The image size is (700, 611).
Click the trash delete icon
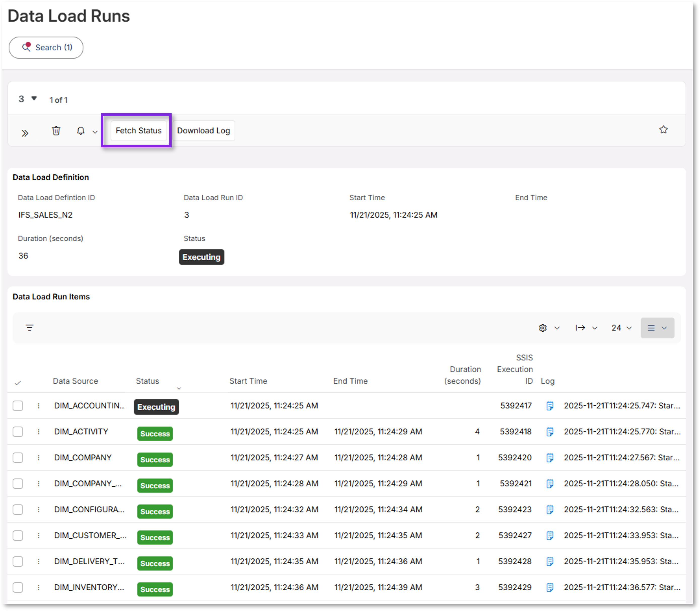(56, 131)
